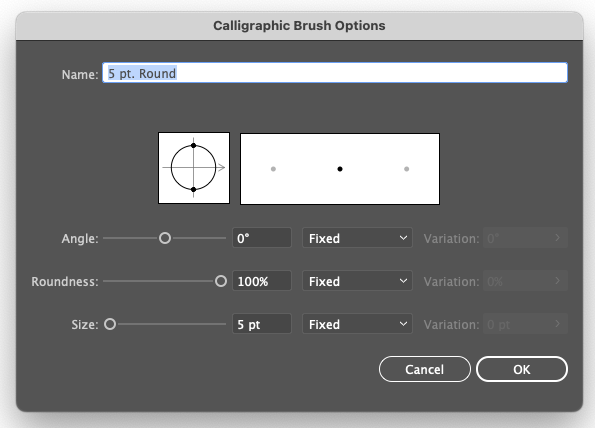595x428 pixels.
Task: Click the center black brush sample dot
Action: [x=340, y=169]
